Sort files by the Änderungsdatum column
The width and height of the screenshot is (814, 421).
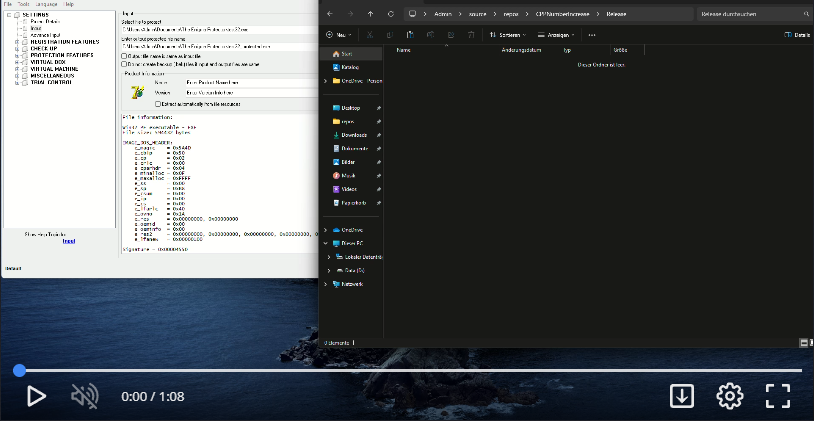coord(521,50)
